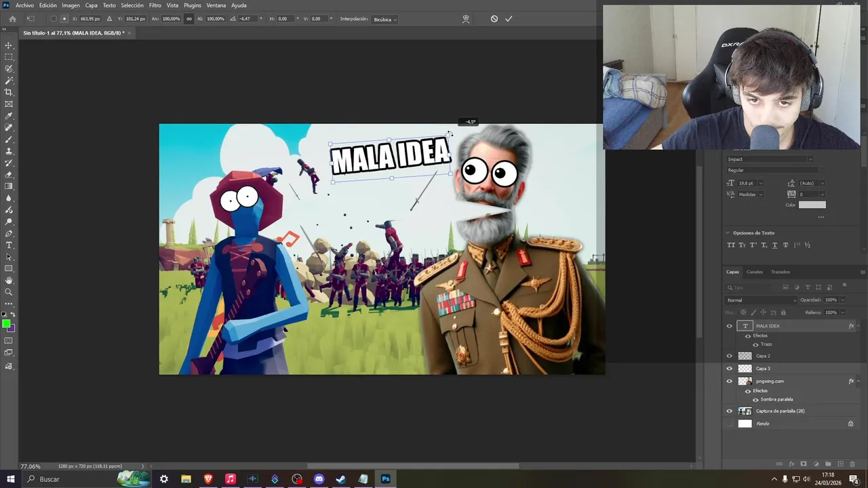Select the Fondo layer name
Screen dimensions: 868x488
coord(762,424)
